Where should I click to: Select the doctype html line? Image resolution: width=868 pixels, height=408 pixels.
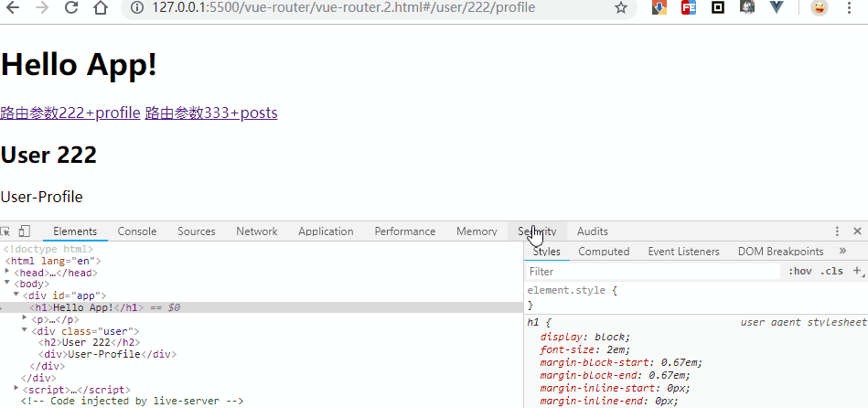[x=48, y=250]
